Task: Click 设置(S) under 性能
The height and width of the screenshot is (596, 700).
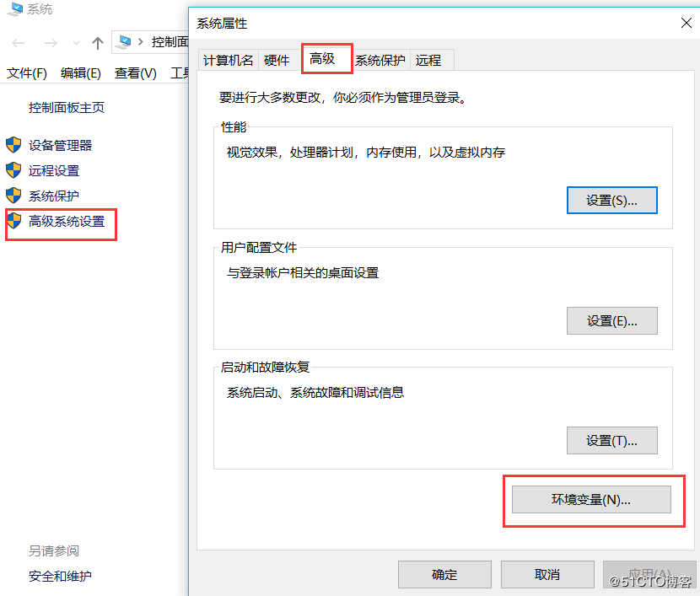Action: coord(611,200)
